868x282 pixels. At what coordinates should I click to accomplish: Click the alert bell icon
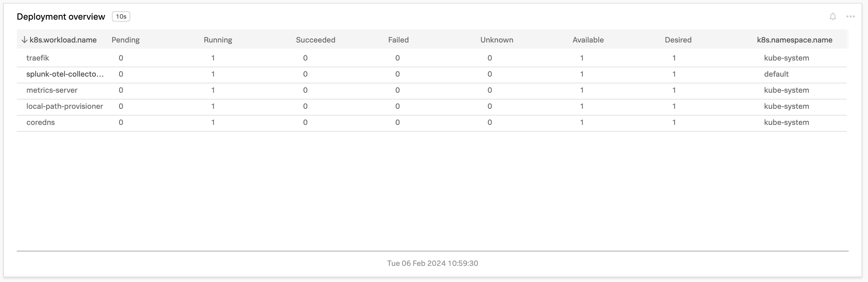[833, 16]
